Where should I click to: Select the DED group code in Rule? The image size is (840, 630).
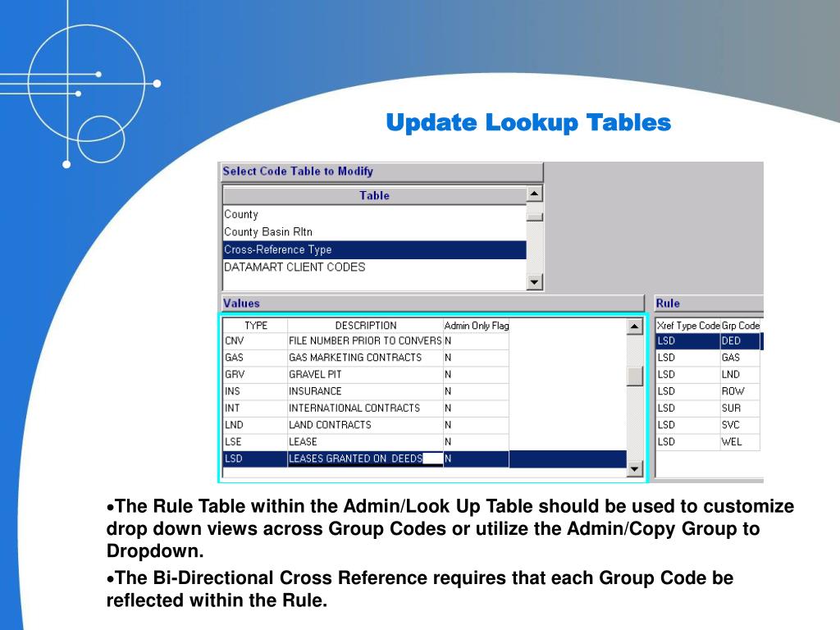741,341
